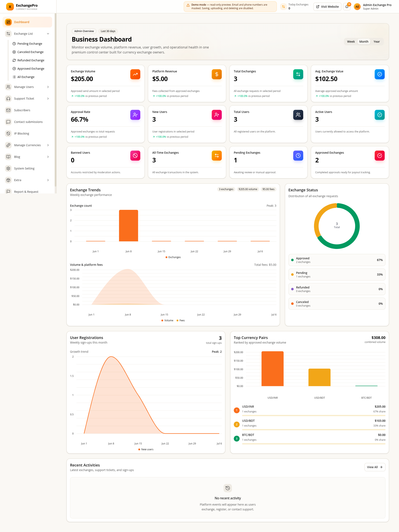Click the Avg. Exchange Value icon
The image size is (399, 532).
pyautogui.click(x=379, y=74)
